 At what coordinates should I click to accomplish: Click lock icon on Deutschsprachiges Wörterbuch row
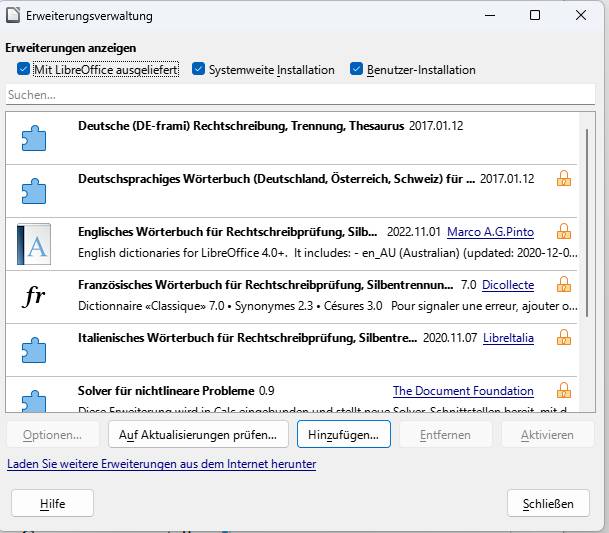click(564, 179)
